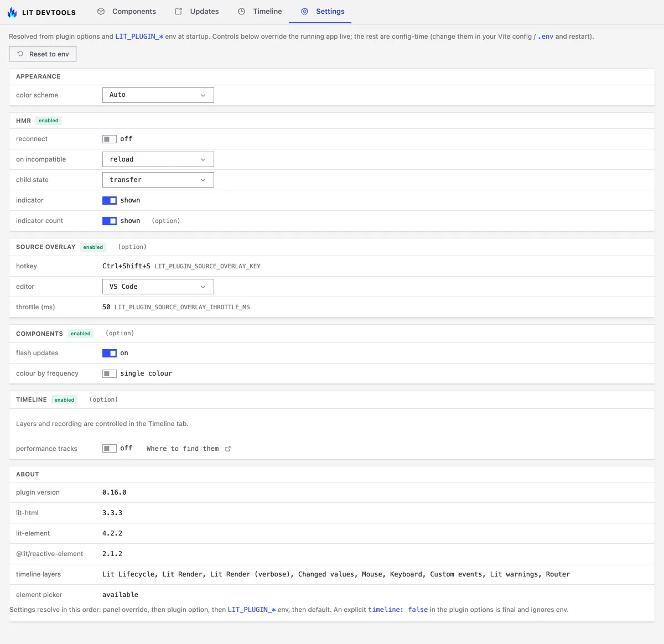This screenshot has width=664, height=644.
Task: Click the single colour status text
Action: pyautogui.click(x=146, y=373)
